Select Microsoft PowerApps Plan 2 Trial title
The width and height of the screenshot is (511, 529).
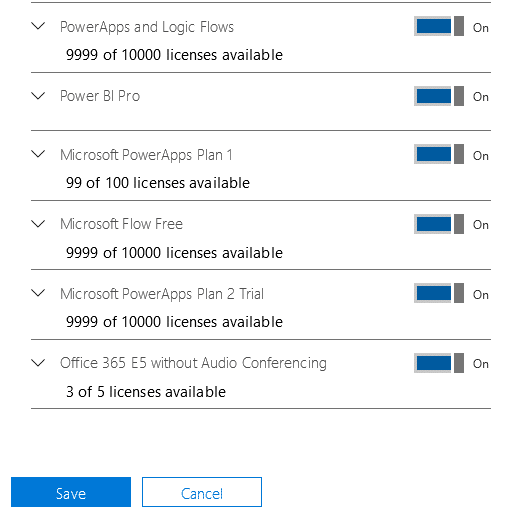162,294
